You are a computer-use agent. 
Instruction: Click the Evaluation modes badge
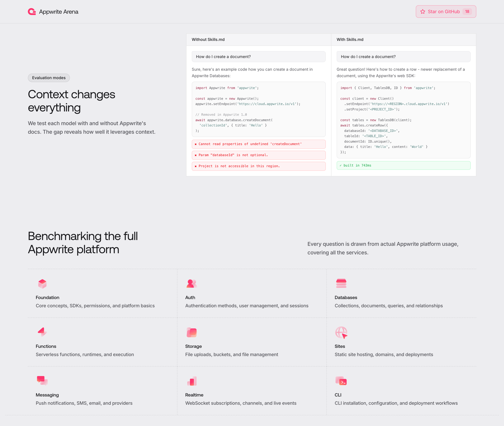tap(49, 77)
